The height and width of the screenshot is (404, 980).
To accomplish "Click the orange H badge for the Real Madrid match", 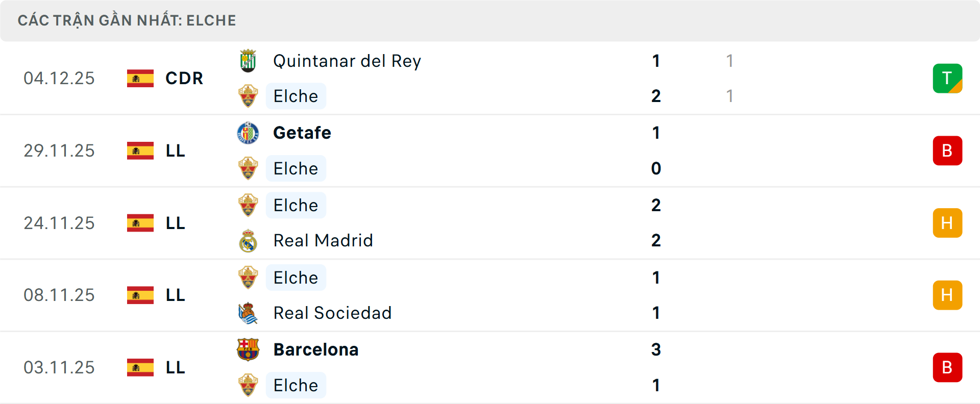I will [x=947, y=223].
